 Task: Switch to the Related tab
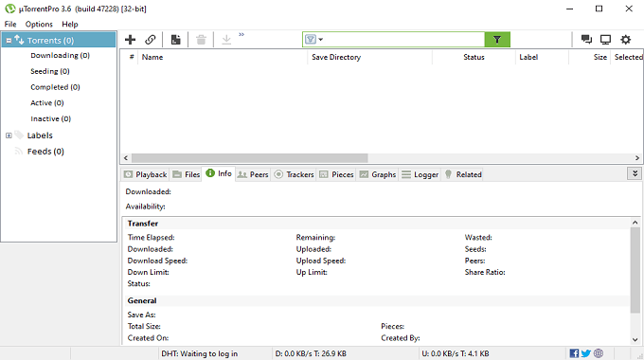tap(463, 174)
